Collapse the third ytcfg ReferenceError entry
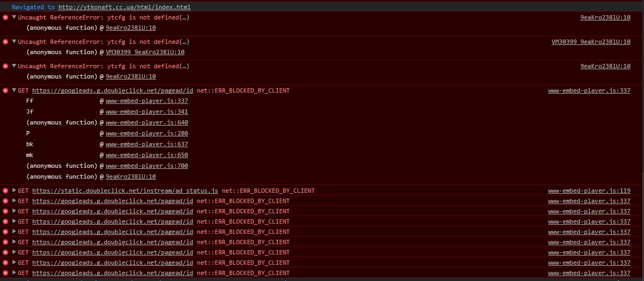Viewport: 644px width, 281px height. tap(14, 67)
